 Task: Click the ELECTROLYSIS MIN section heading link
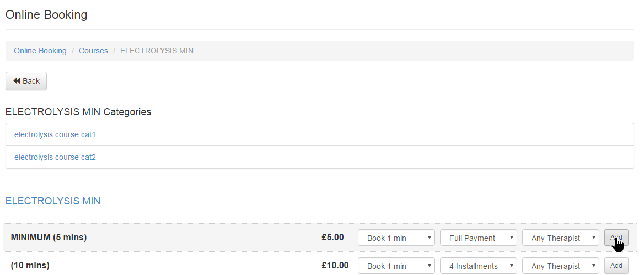click(x=53, y=201)
